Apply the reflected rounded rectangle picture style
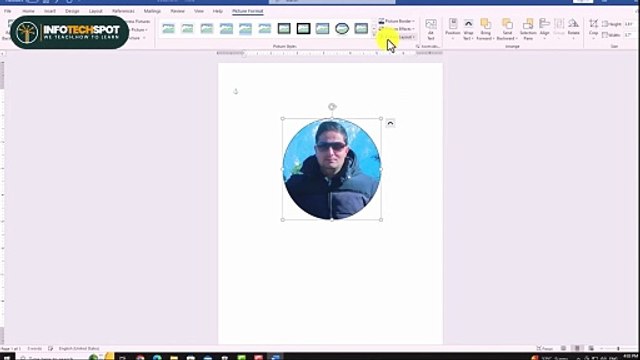 click(245, 29)
